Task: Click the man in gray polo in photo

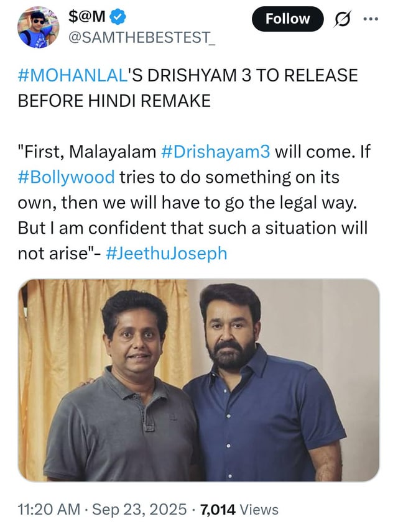Action: click(123, 387)
